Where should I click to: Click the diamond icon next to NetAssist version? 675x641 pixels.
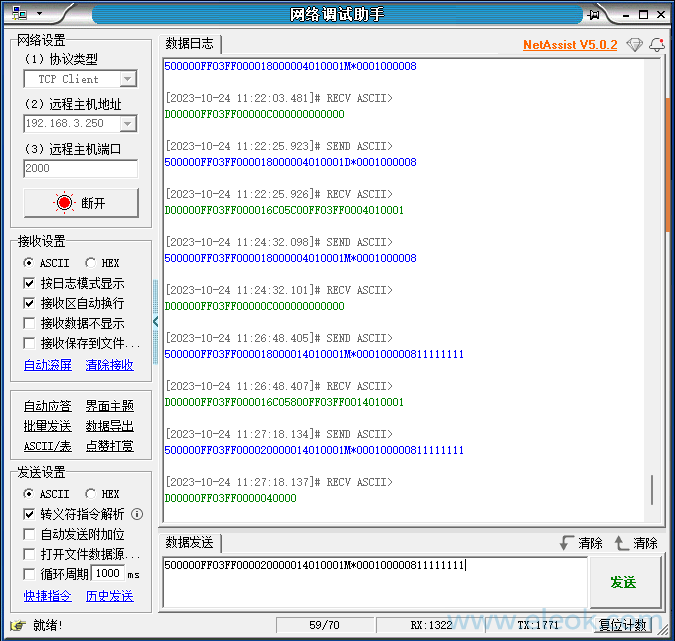click(x=634, y=45)
